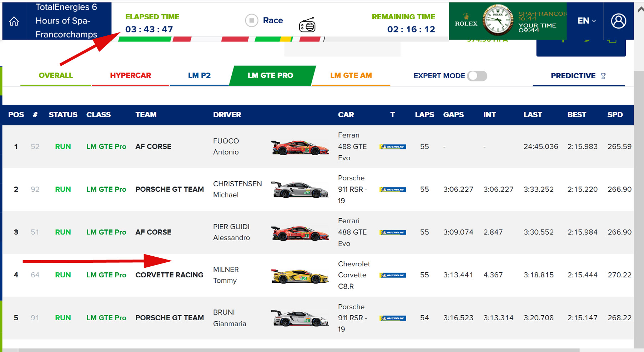Open the Predictive view
Screen dimensions: 644x352
573,76
